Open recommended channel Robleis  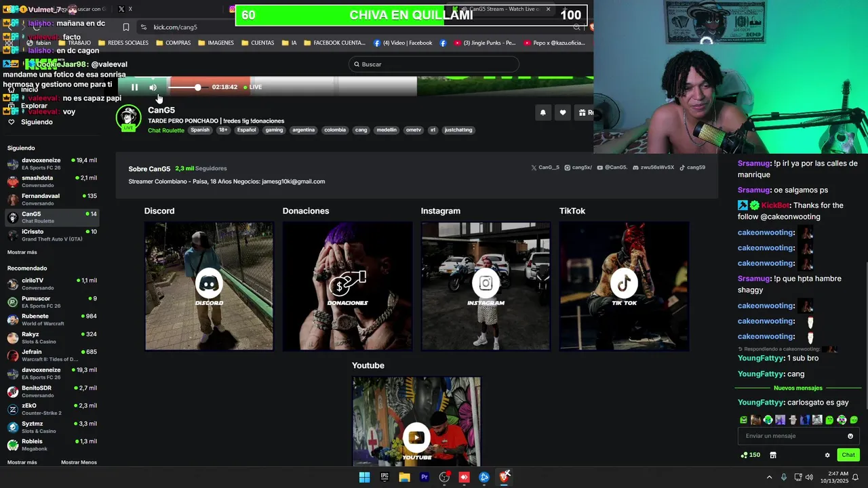[52, 445]
